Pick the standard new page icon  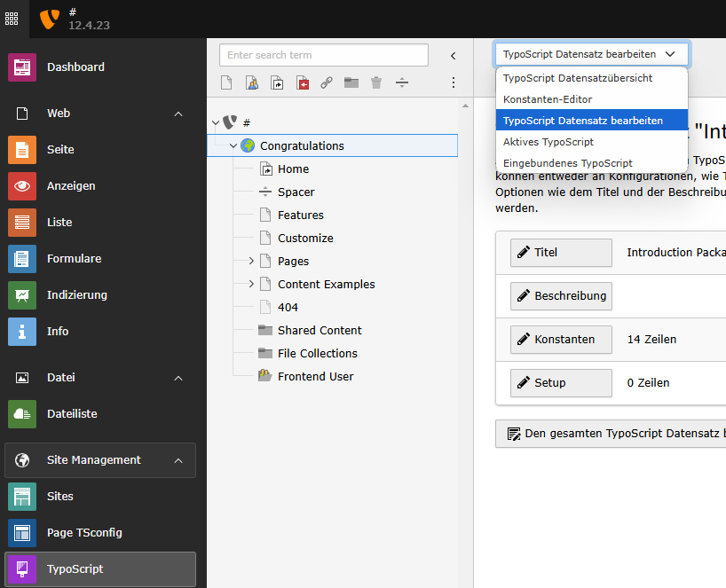[x=226, y=82]
